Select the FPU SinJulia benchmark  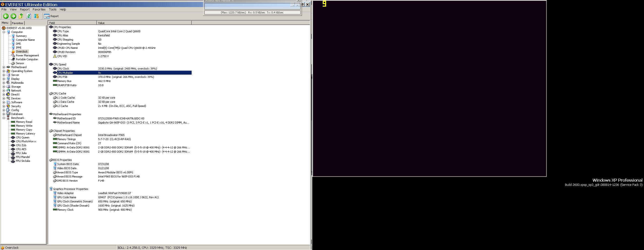[x=23, y=161]
